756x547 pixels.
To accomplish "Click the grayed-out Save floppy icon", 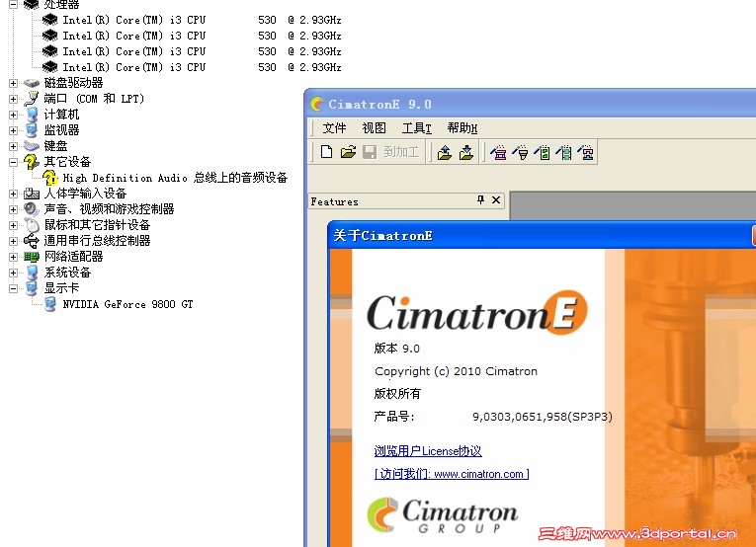I will (x=370, y=152).
